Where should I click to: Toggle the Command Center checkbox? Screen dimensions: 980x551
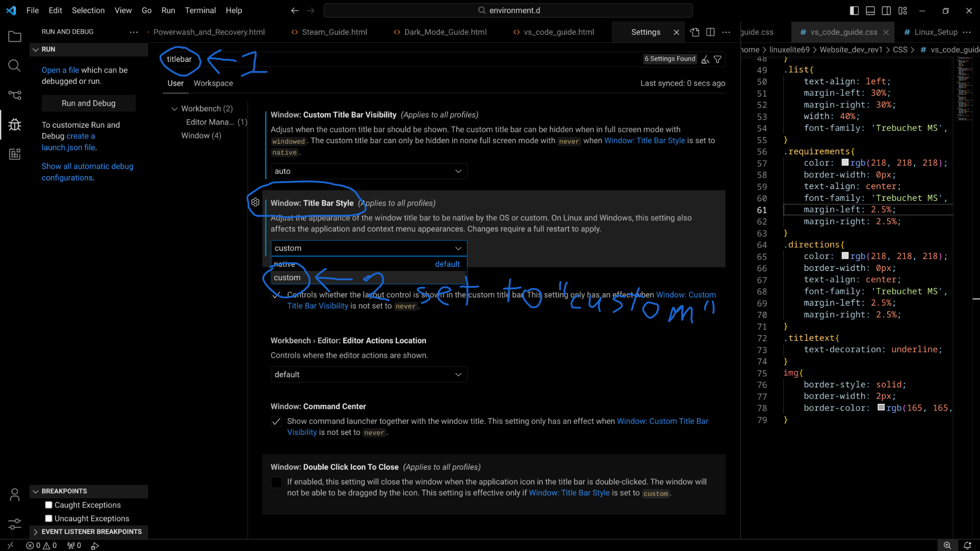point(276,422)
